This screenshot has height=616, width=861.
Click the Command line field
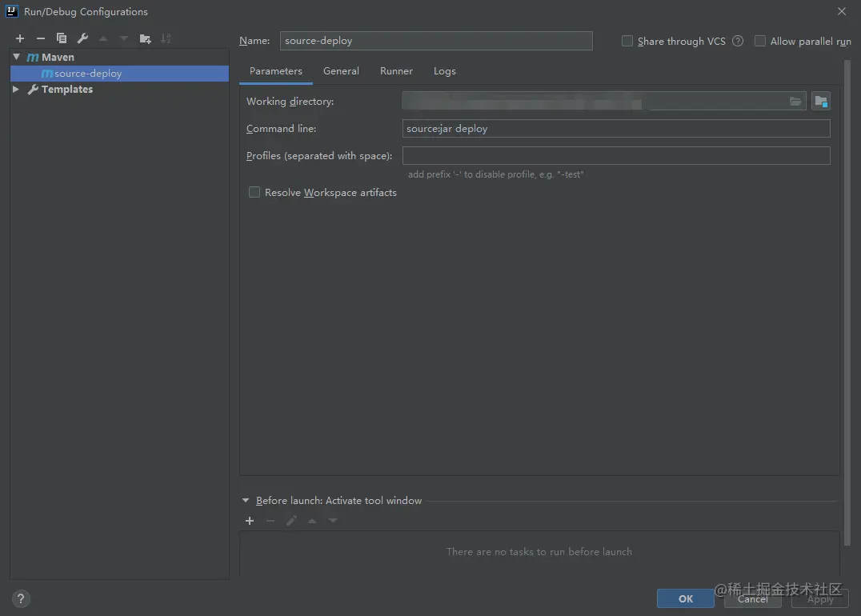[616, 129]
